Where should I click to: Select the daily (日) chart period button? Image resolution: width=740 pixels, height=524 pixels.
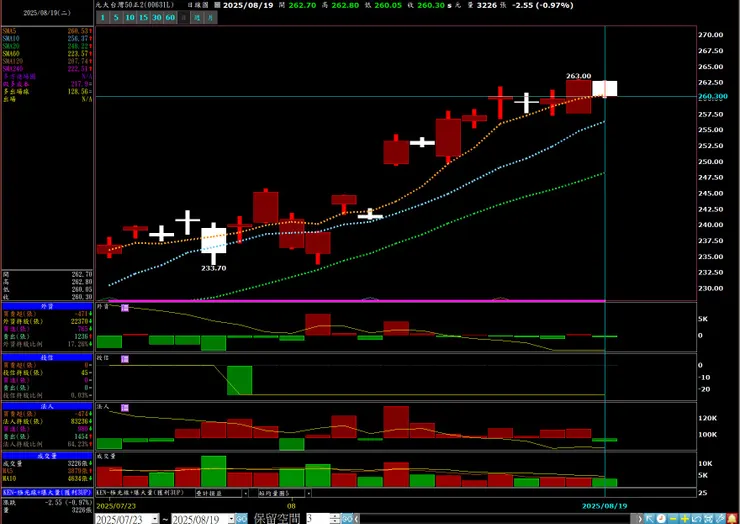coord(184,17)
